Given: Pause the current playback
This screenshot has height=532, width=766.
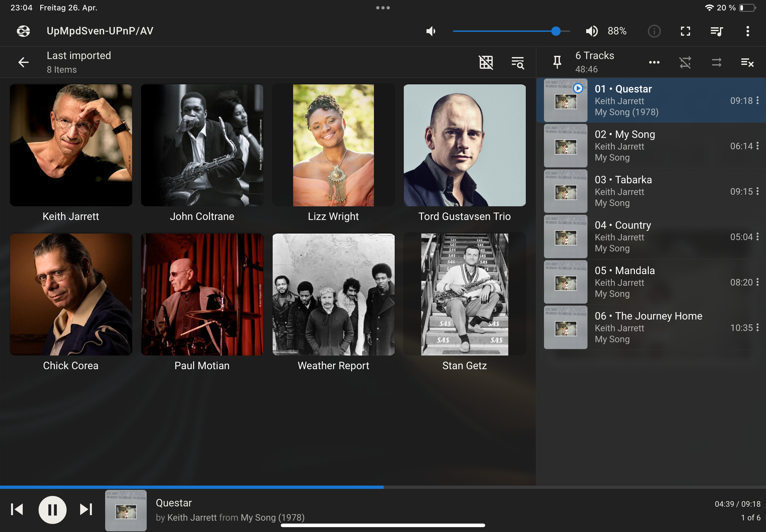Looking at the screenshot, I should pos(52,509).
